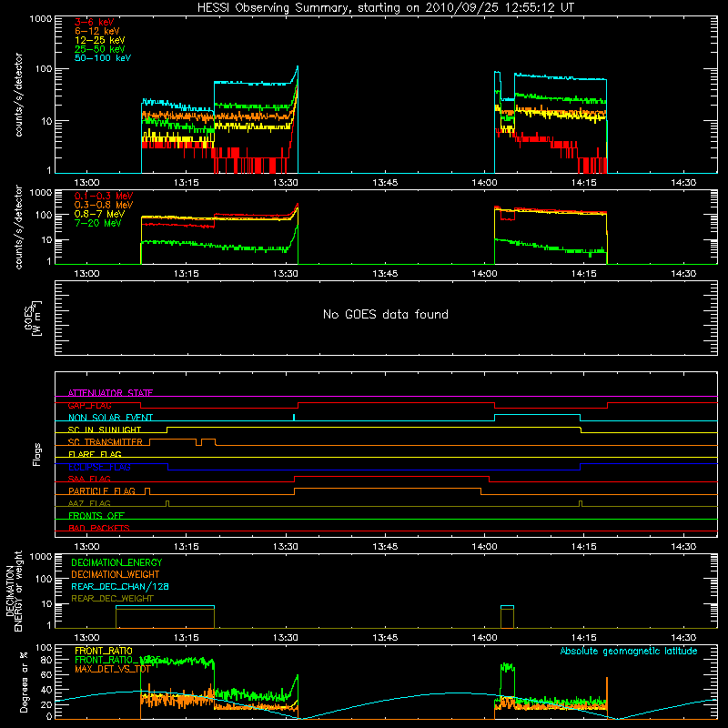This screenshot has width=728, height=728.
Task: Click the yellow FLARE_FLAG label
Action: [95, 454]
